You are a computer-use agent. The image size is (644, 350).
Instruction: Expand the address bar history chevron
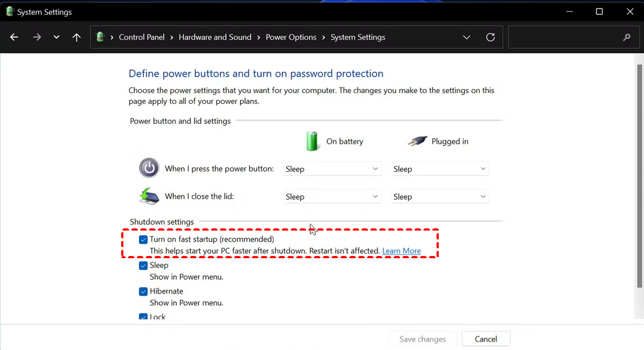466,37
